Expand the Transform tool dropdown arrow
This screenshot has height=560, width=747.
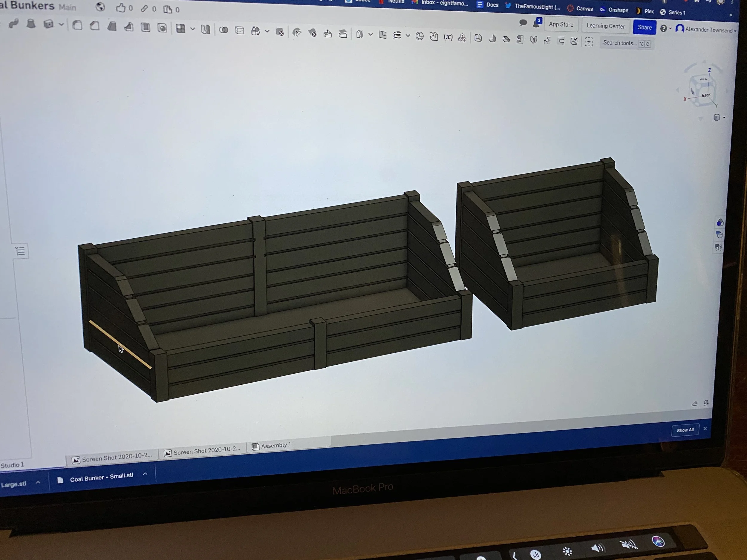coord(267,31)
